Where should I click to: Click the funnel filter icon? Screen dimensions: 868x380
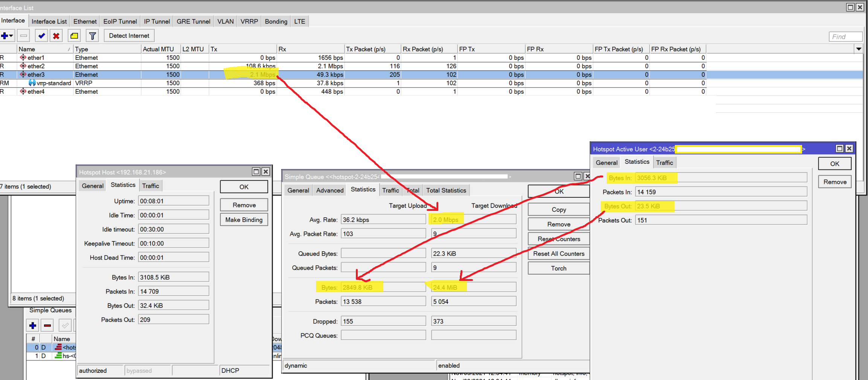pos(92,36)
